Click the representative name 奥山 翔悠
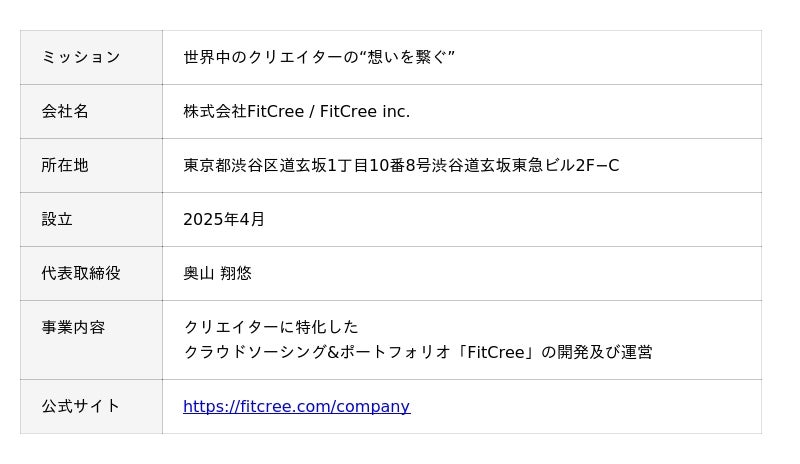 217,273
